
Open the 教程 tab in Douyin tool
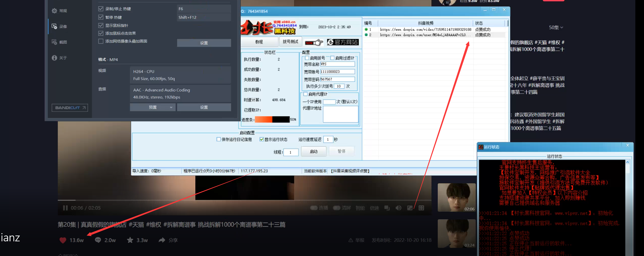259,42
